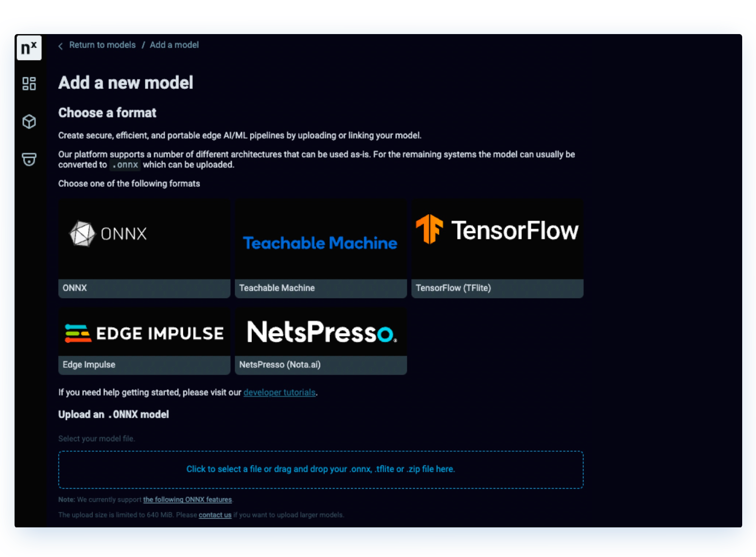Open the contact us link
This screenshot has width=756, height=557.
coord(215,515)
